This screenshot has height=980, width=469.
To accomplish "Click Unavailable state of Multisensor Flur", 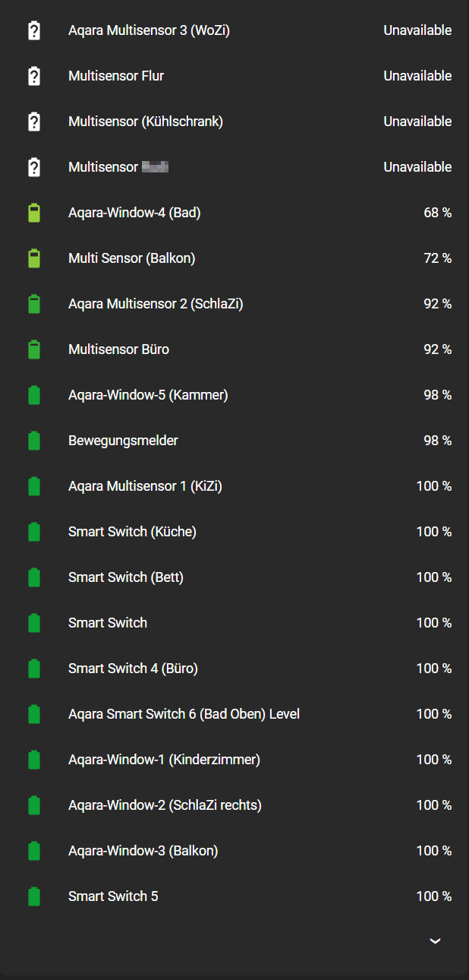I will [x=417, y=76].
